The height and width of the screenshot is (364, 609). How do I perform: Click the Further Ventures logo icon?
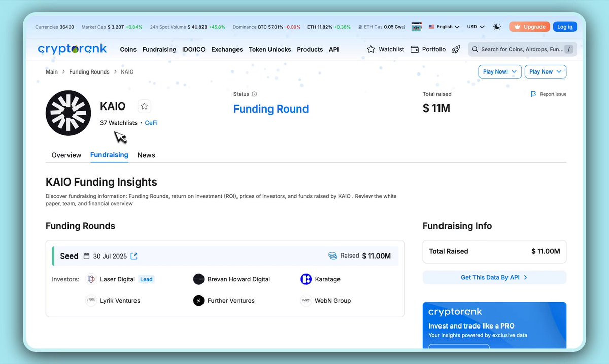point(199,301)
